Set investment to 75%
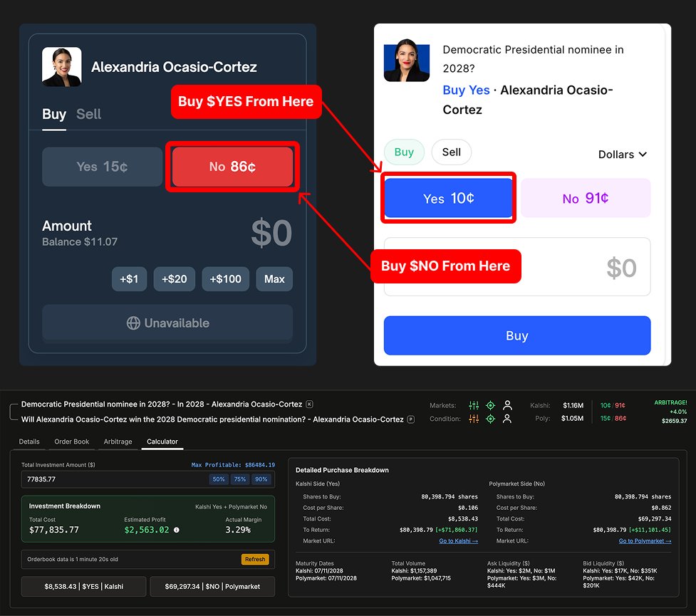 coord(239,479)
